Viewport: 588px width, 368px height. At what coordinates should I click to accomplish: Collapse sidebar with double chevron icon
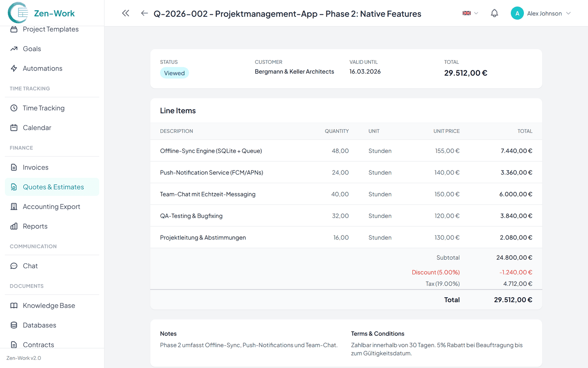coord(126,13)
